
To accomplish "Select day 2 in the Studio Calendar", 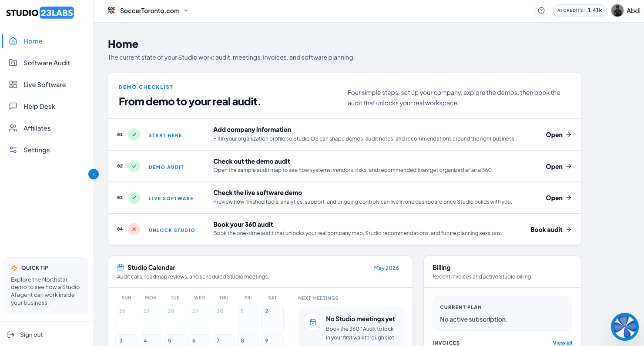I will click(272, 318).
